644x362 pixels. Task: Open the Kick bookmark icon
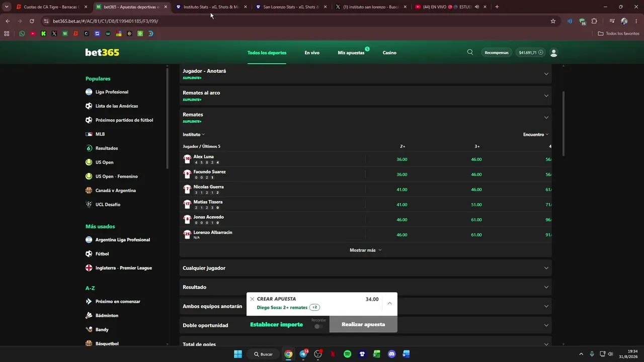(43, 34)
